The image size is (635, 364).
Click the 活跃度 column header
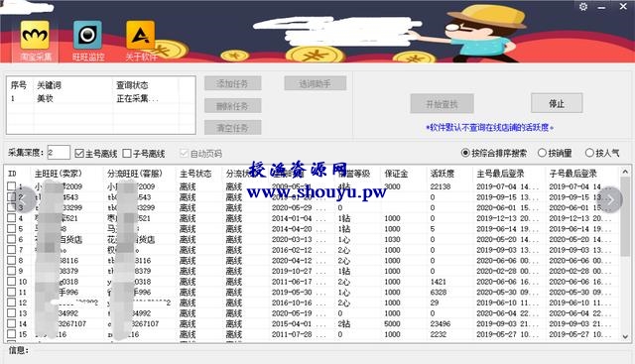coord(442,174)
